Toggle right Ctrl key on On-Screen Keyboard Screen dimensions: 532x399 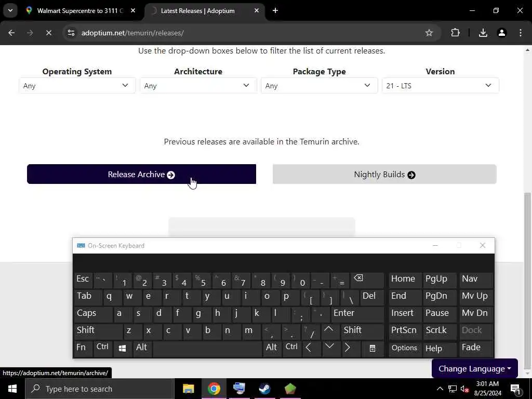coord(291,348)
